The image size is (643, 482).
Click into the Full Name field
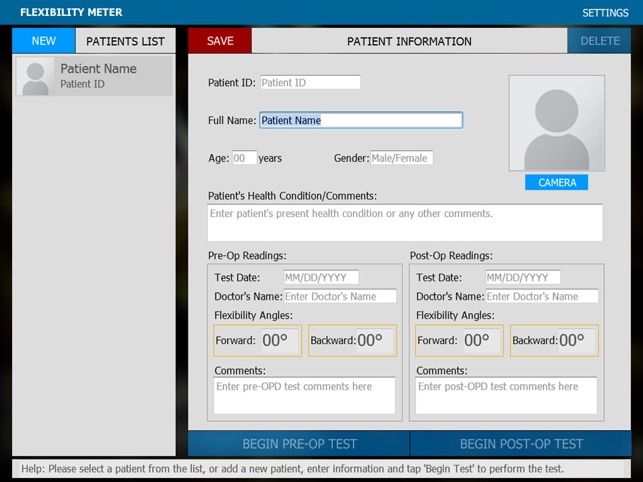(361, 120)
